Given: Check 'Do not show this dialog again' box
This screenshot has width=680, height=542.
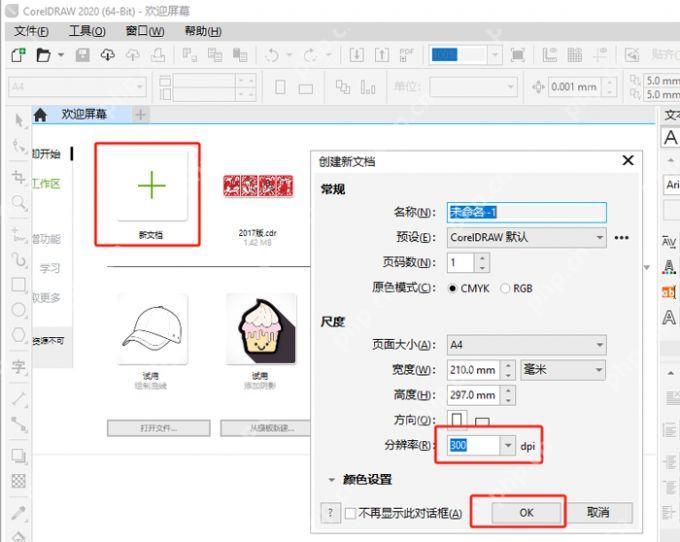Looking at the screenshot, I should tap(350, 513).
